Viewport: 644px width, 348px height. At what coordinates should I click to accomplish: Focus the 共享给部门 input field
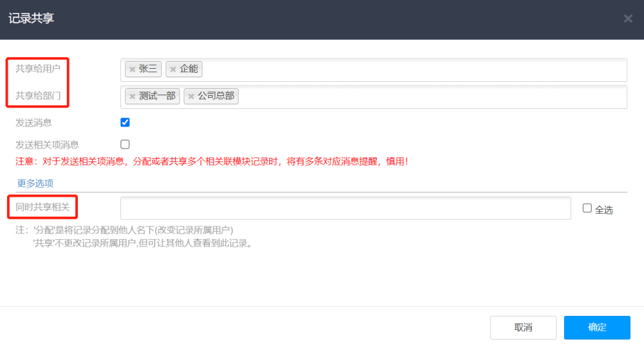click(374, 97)
